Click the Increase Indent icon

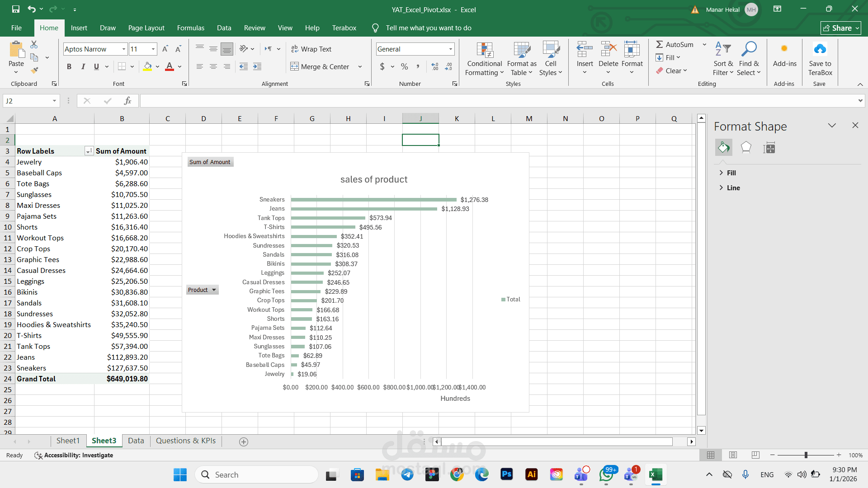pyautogui.click(x=257, y=66)
